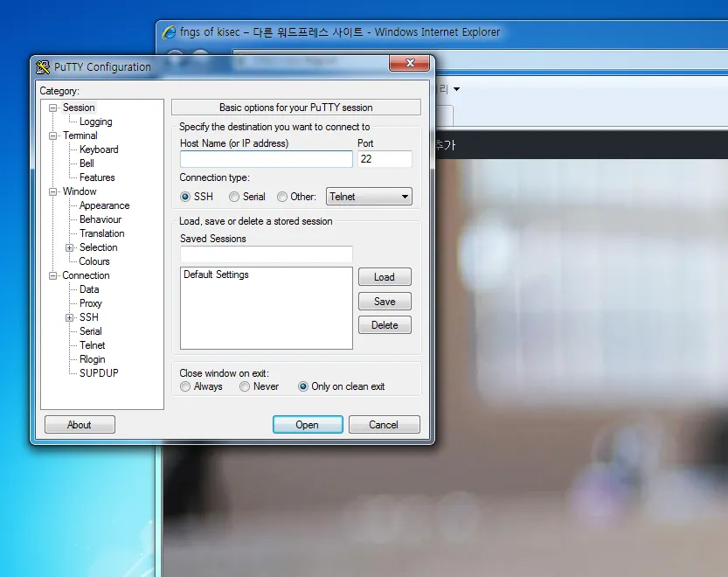This screenshot has width=728, height=577.
Task: Open the Telnet protocol dropdown
Action: pyautogui.click(x=369, y=197)
